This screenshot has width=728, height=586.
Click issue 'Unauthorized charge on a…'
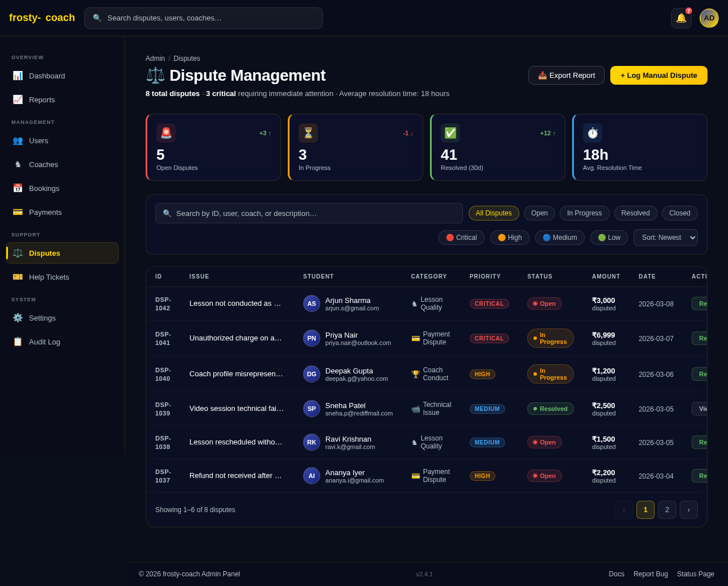pyautogui.click(x=235, y=338)
